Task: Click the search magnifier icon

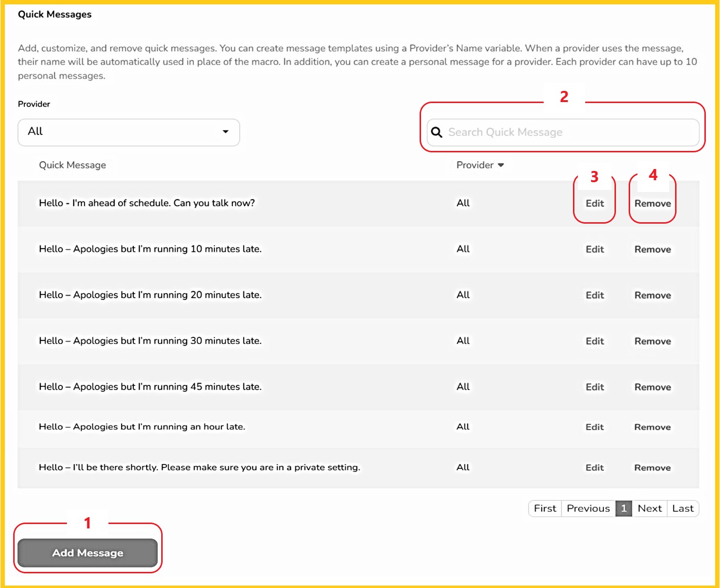Action: tap(437, 132)
